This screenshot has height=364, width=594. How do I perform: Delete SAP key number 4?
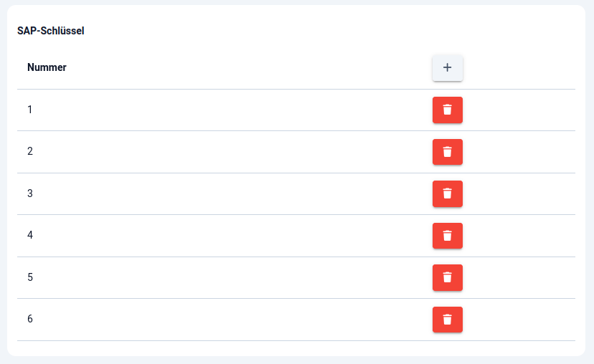coord(448,236)
